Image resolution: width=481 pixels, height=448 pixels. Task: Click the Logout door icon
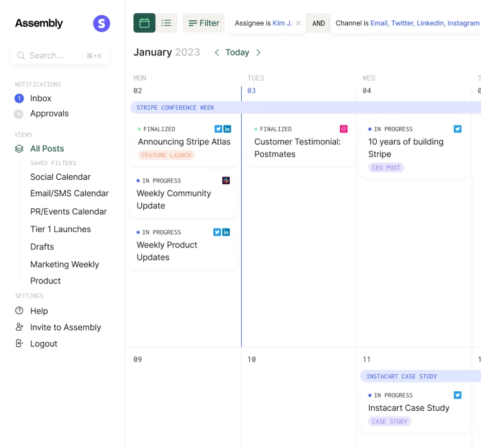point(20,343)
